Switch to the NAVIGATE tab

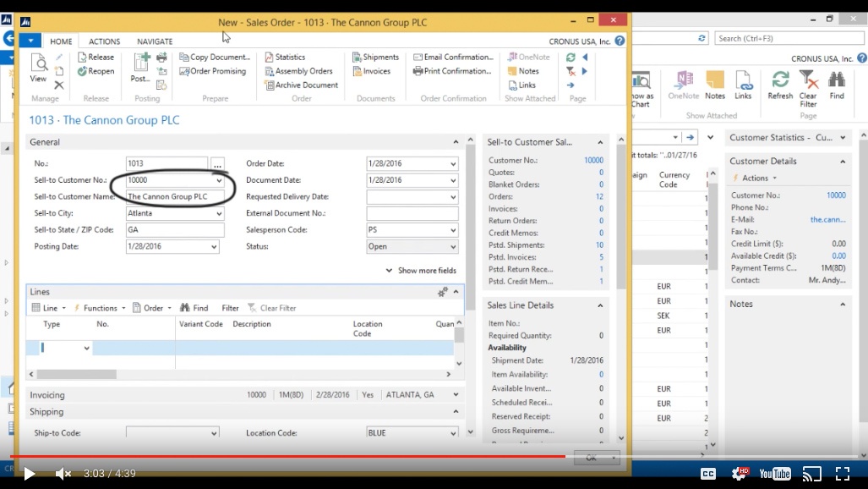pyautogui.click(x=155, y=41)
